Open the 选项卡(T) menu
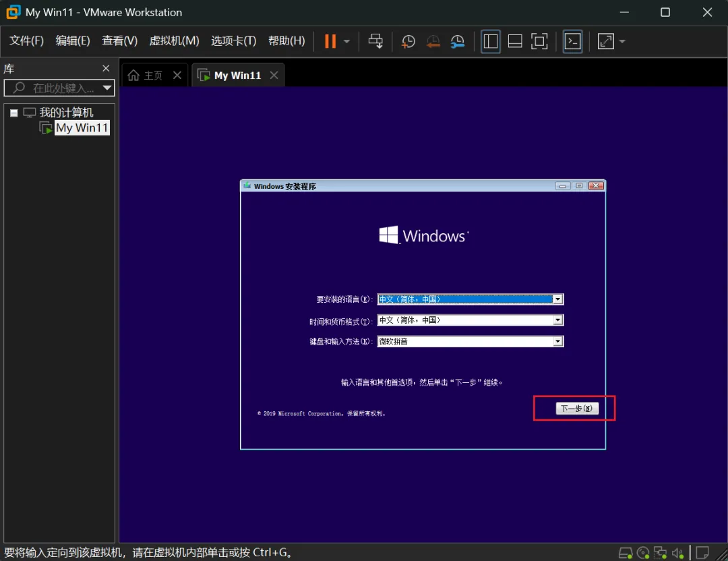Viewport: 728px width, 561px height. 233,41
